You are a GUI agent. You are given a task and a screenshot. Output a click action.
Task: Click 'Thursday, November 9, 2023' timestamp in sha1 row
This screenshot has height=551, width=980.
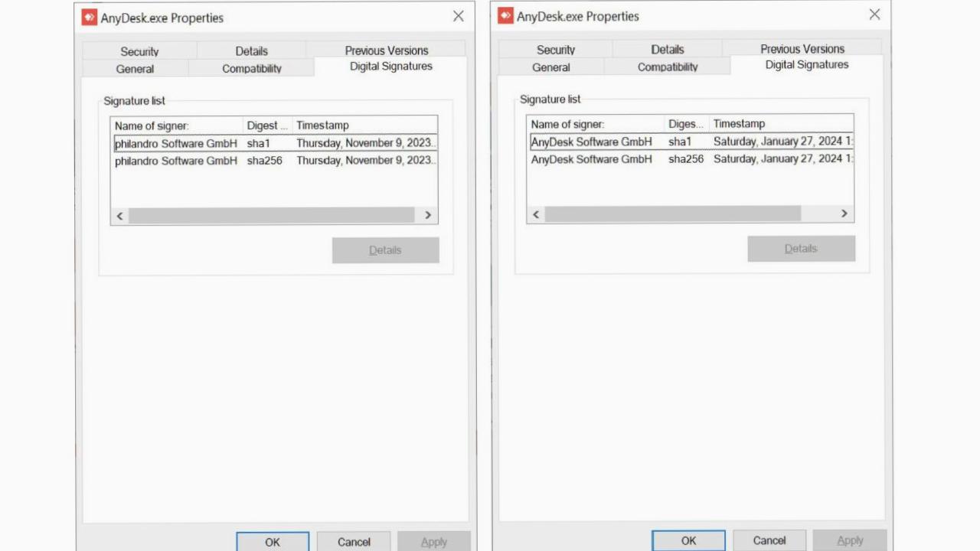click(366, 143)
